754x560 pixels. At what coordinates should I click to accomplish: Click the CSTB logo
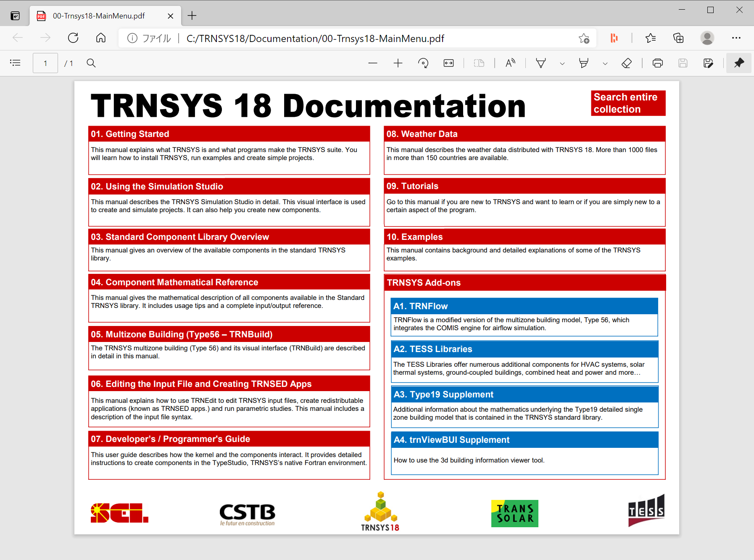pyautogui.click(x=248, y=514)
